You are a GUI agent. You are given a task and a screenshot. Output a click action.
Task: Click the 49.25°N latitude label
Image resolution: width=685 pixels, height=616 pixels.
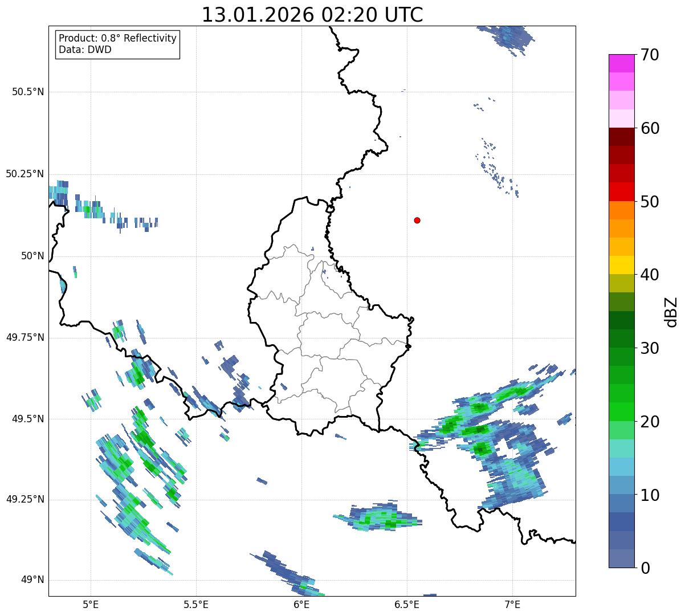click(x=25, y=499)
